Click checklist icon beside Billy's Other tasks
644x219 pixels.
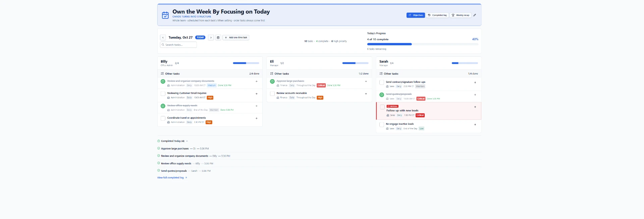coord(162,73)
